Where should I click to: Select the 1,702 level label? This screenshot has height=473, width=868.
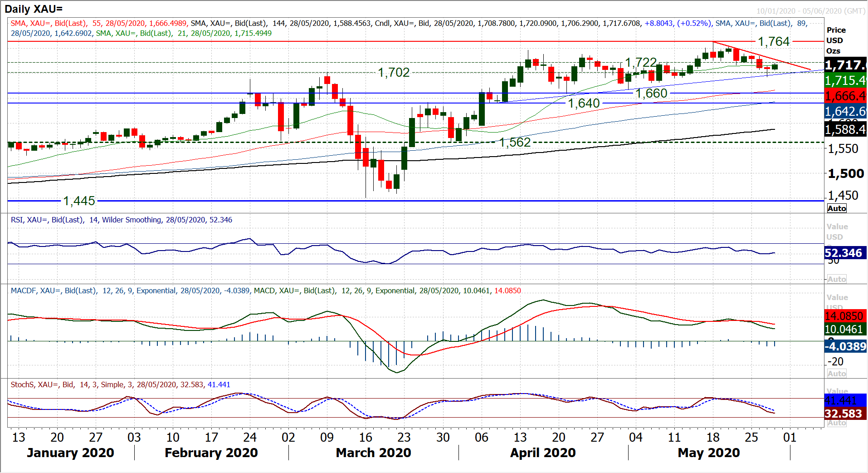coord(394,73)
